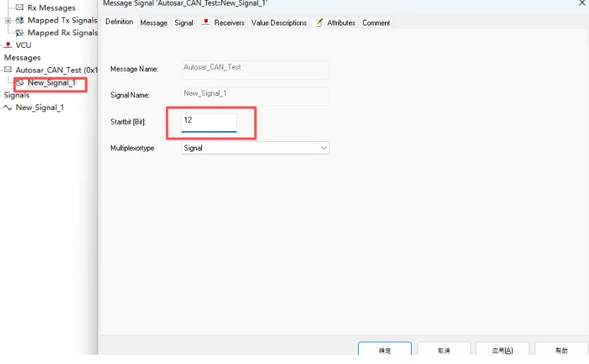The width and height of the screenshot is (589, 364).
Task: Switch to the Message tab
Action: click(x=153, y=23)
